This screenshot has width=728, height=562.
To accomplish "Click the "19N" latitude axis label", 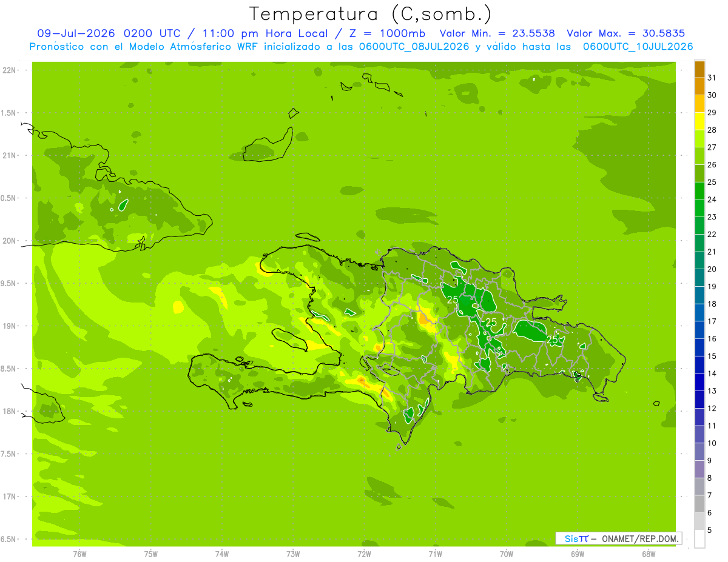I will 8,326.
